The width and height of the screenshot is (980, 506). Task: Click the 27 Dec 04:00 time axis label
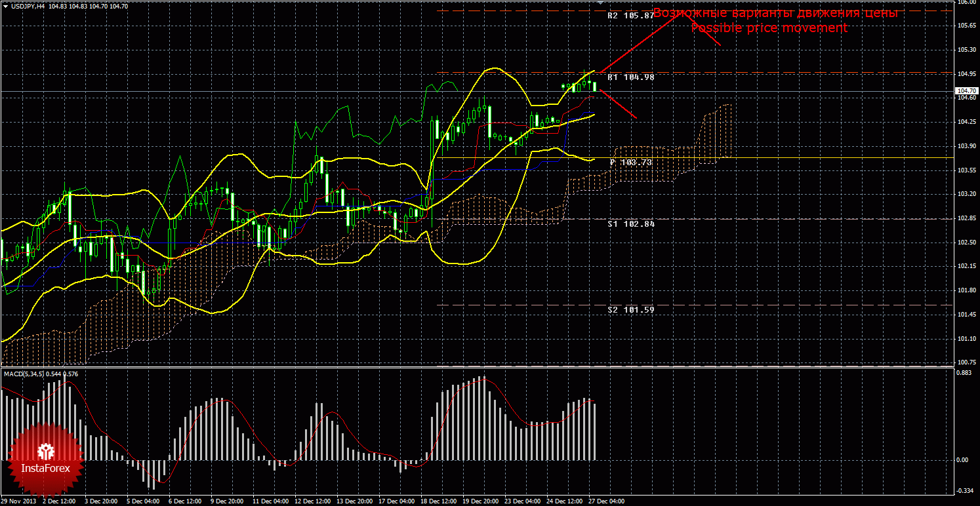(606, 501)
